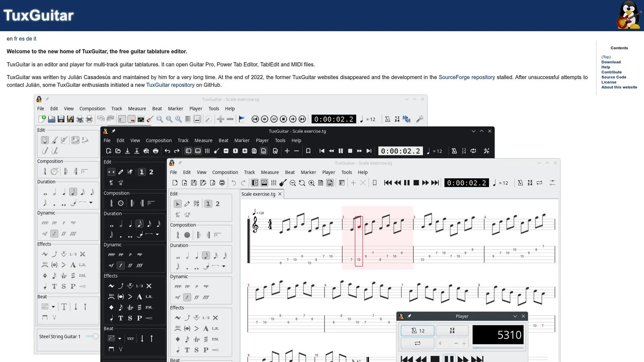Click the vibrato effect icon in the front Effects panel
This screenshot has height=362, width=644.
(178, 318)
